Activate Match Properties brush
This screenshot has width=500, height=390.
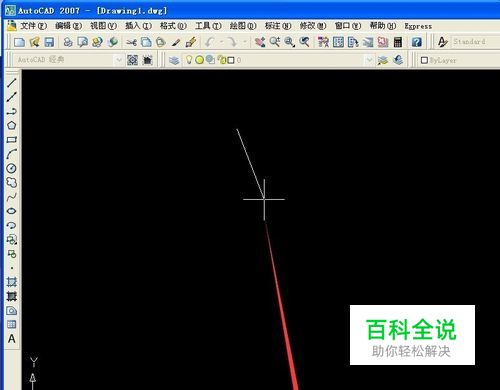tap(176, 42)
